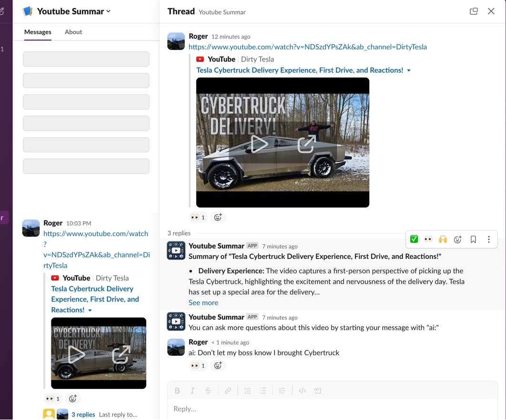The height and width of the screenshot is (420, 506).
Task: Play the Cybertruck video in the thread
Action: tap(259, 144)
